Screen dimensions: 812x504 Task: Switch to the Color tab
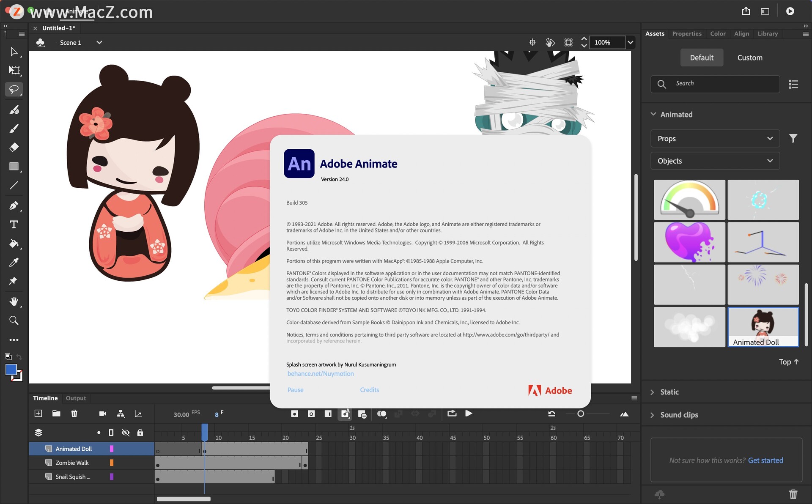pos(718,33)
